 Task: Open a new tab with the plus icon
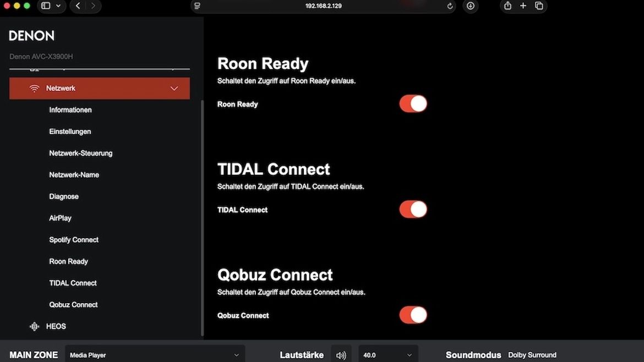(523, 6)
